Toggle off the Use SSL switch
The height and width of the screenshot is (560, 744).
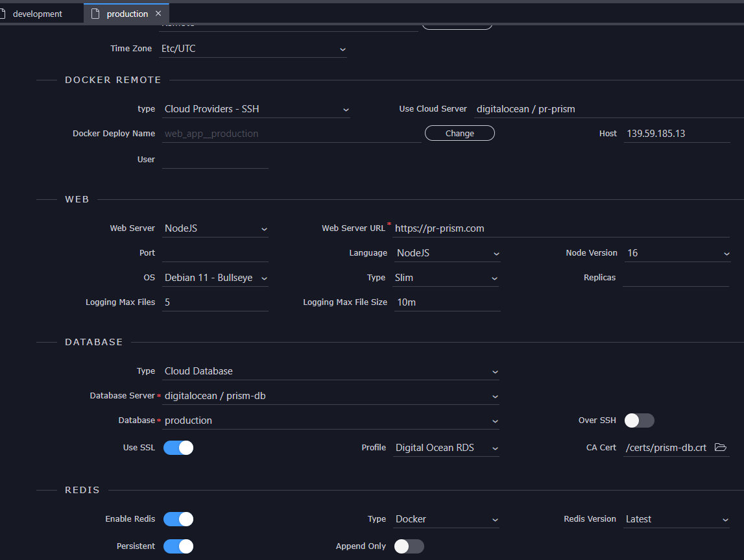(178, 447)
